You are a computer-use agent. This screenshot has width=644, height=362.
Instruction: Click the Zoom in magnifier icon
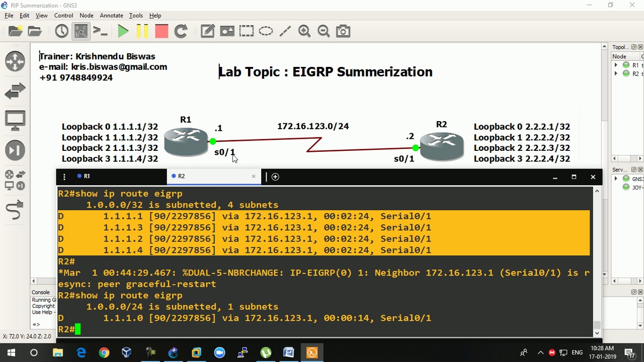tap(304, 31)
